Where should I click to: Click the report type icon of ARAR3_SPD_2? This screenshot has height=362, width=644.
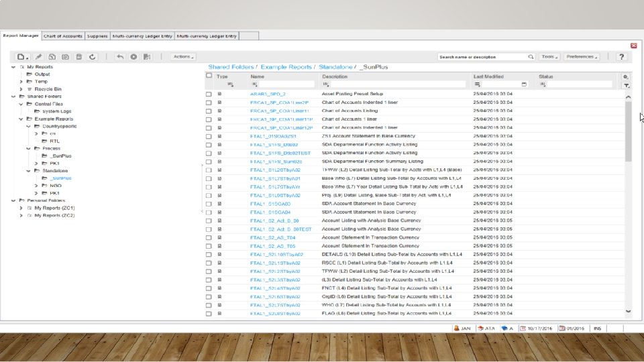220,94
